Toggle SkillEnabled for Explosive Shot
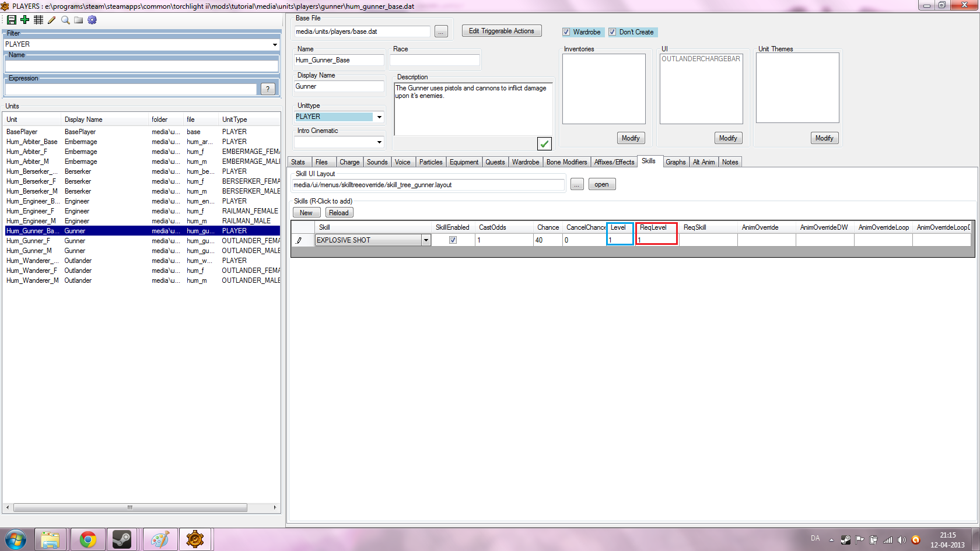 click(453, 240)
